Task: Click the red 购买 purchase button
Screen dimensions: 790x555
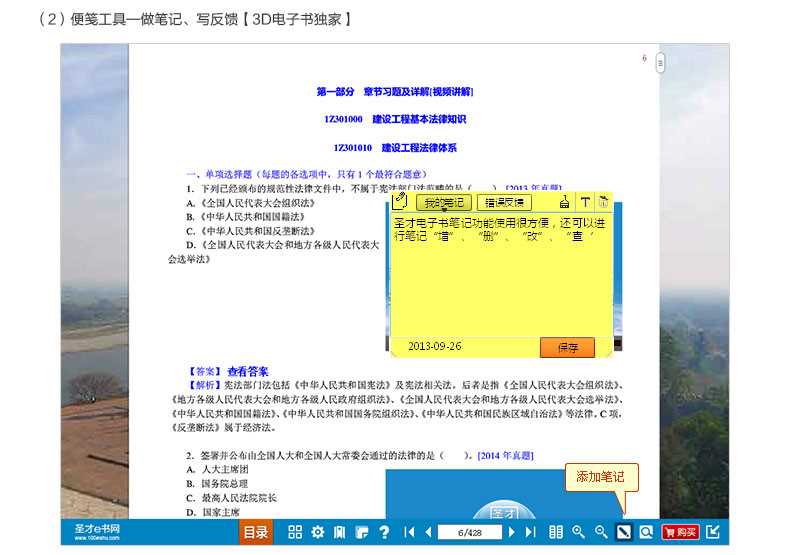Action: 680,532
